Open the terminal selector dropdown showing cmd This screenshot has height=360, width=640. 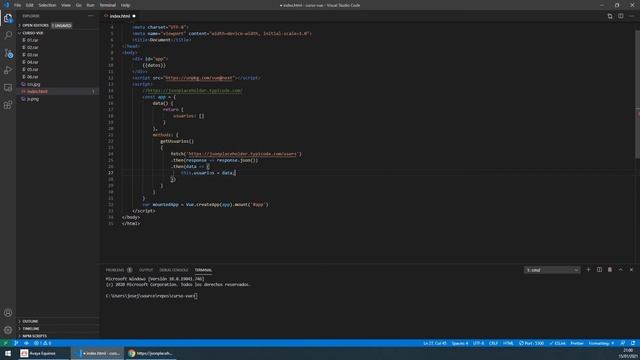552,270
